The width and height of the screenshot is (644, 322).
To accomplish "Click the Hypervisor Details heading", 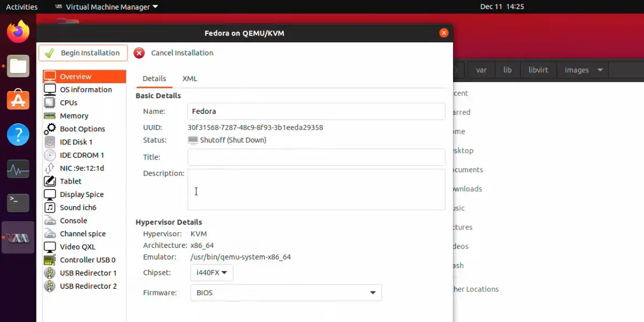I will tap(169, 222).
